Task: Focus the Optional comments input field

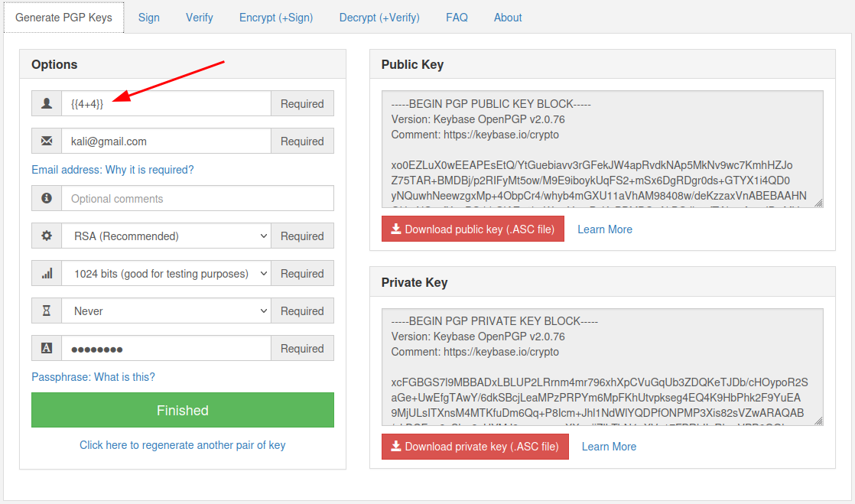Action: click(197, 199)
